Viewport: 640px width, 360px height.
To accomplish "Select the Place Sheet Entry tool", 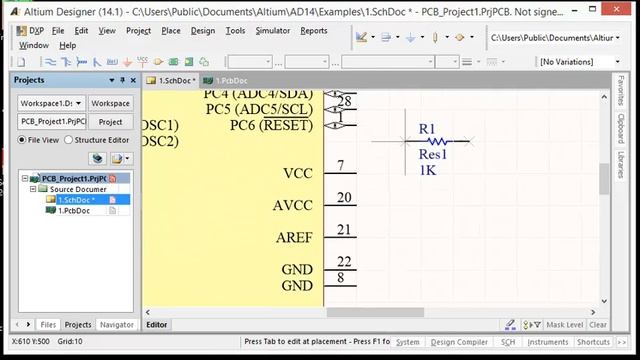I will (x=189, y=62).
